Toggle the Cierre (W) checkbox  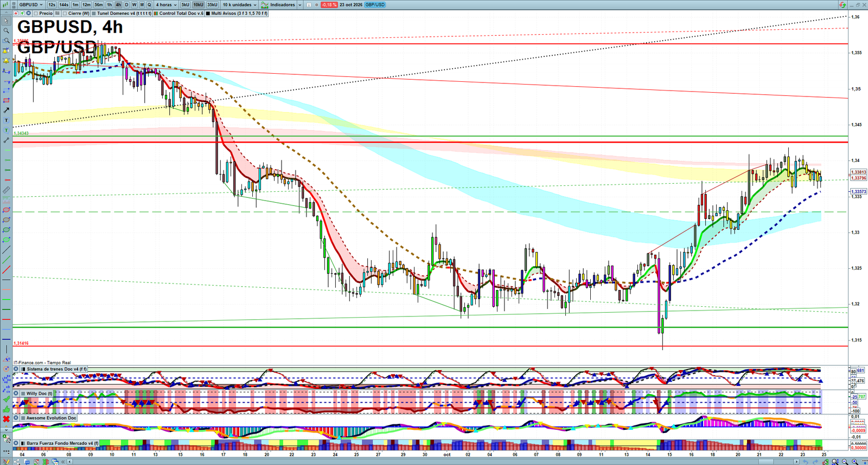65,13
